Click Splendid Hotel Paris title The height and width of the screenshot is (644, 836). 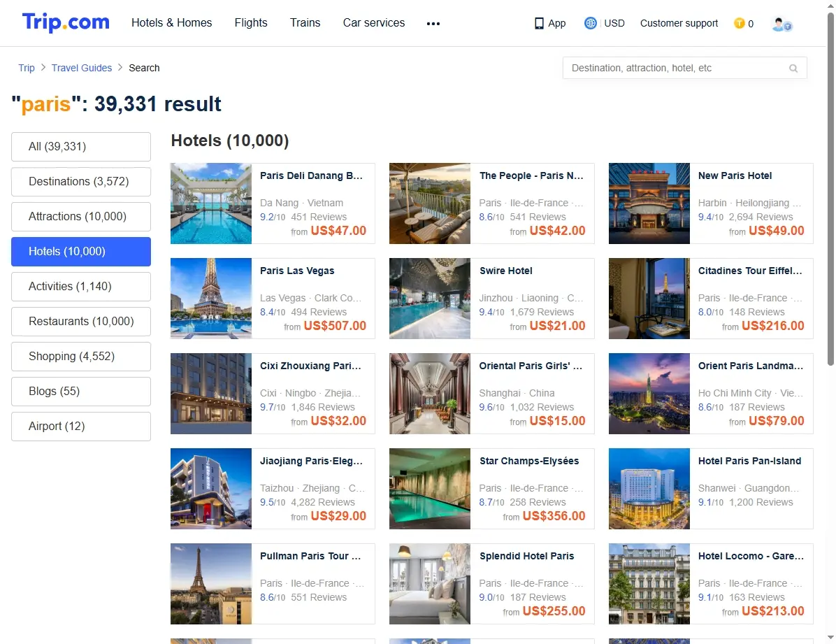[x=526, y=556]
